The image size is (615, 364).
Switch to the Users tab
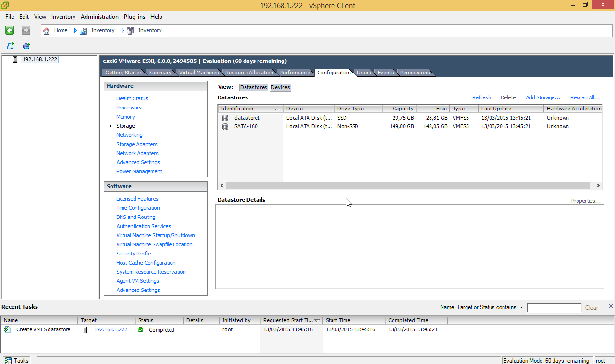pyautogui.click(x=364, y=73)
